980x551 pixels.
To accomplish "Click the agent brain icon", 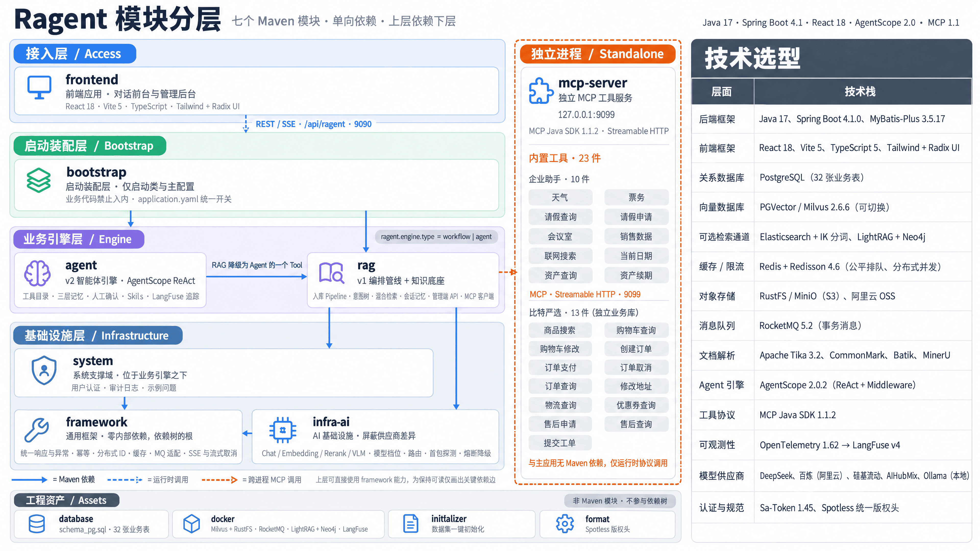I will pyautogui.click(x=37, y=273).
